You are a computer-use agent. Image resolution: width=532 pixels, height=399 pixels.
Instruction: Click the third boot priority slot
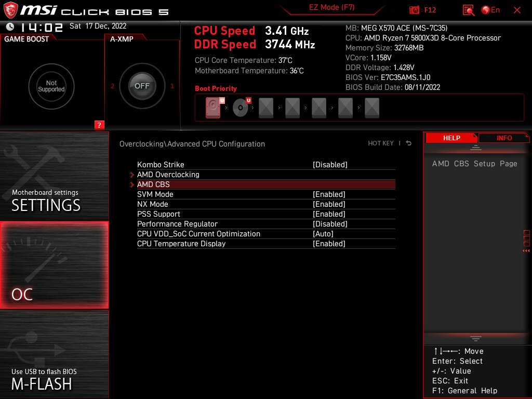coord(266,108)
